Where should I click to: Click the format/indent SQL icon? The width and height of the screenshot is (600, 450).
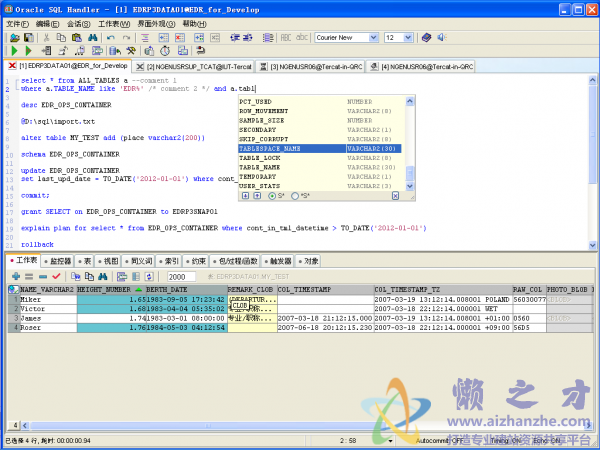(145, 38)
